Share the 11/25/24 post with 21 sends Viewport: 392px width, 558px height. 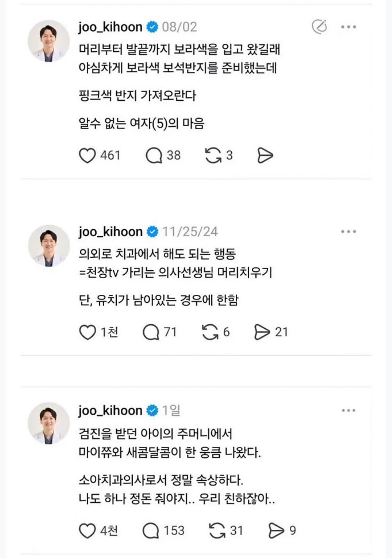[x=262, y=332]
